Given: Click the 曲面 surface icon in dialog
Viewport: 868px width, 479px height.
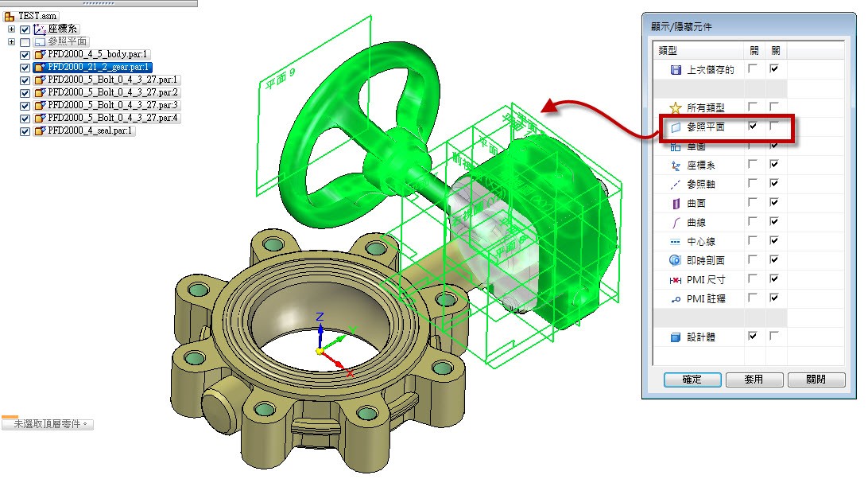Looking at the screenshot, I should tap(676, 204).
